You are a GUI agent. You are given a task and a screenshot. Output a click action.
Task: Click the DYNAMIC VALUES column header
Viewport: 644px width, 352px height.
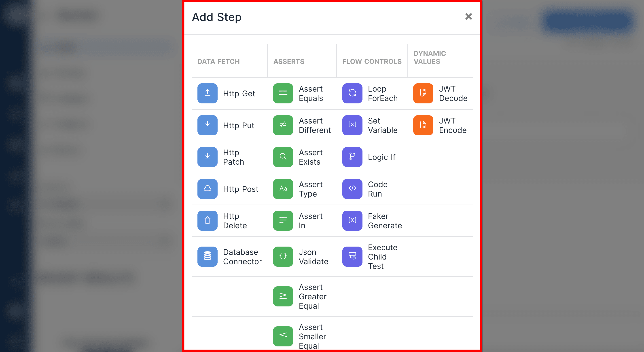pos(430,57)
